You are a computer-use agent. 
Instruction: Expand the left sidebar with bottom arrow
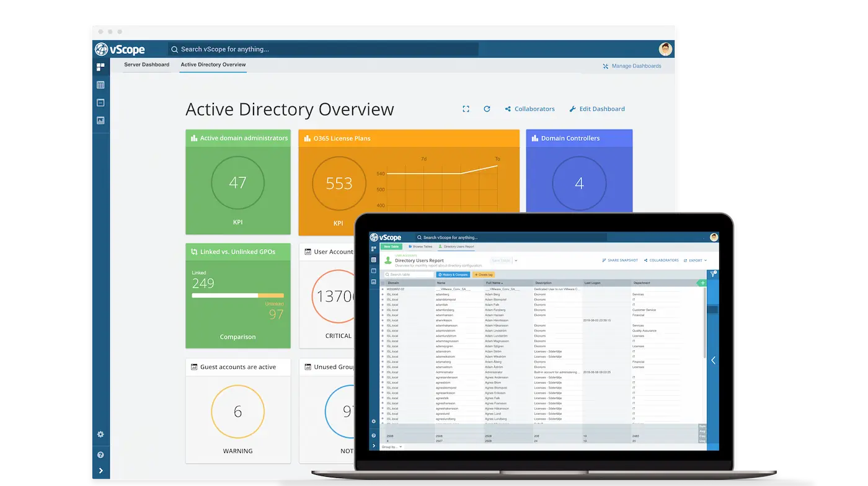[x=100, y=471]
